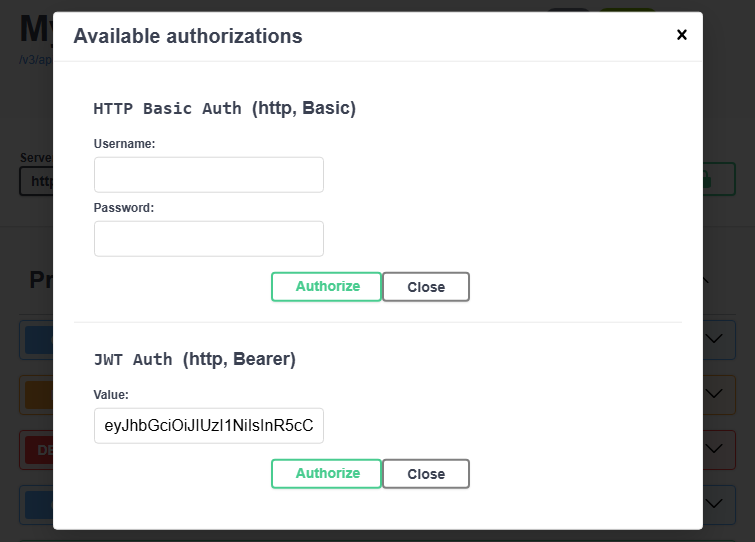Expand the red DELETE row chevron
The image size is (755, 542).
tap(715, 449)
